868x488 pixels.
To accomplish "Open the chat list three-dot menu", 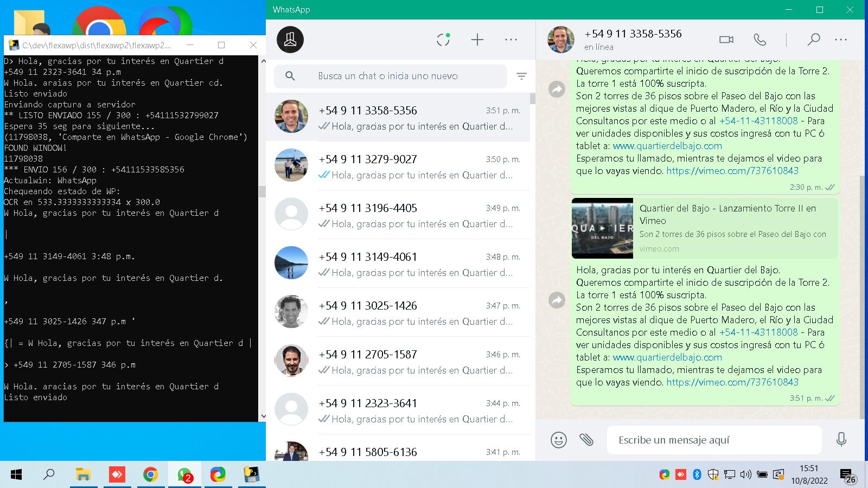I will coord(511,40).
